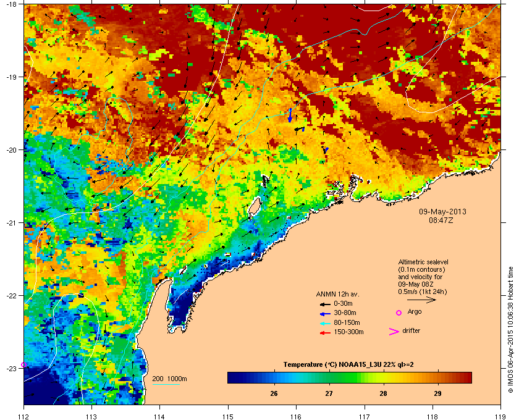Click the magenta Argo circle in legend
The image size is (519, 420).
pyautogui.click(x=399, y=313)
